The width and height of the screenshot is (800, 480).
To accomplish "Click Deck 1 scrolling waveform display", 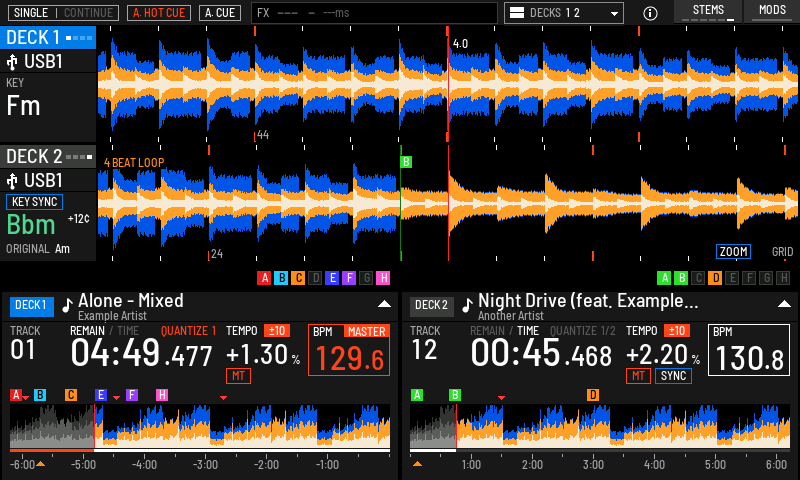I will point(448,84).
